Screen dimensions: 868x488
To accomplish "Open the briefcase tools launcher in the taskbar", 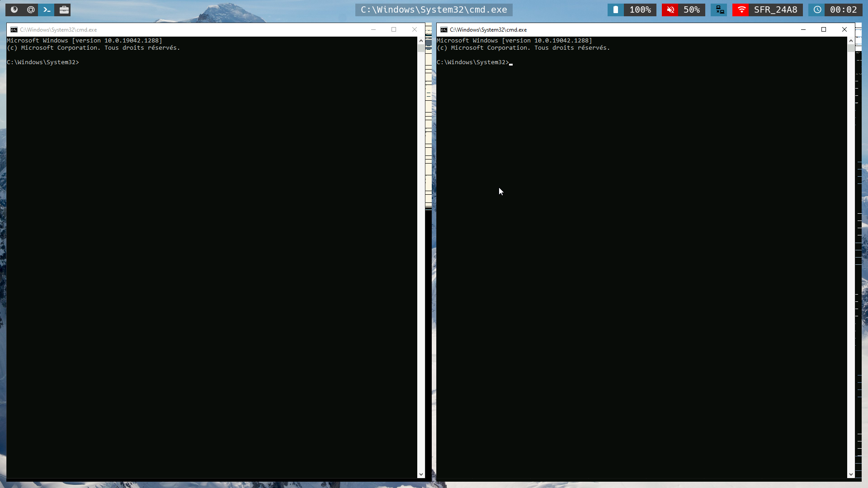I will [63, 9].
